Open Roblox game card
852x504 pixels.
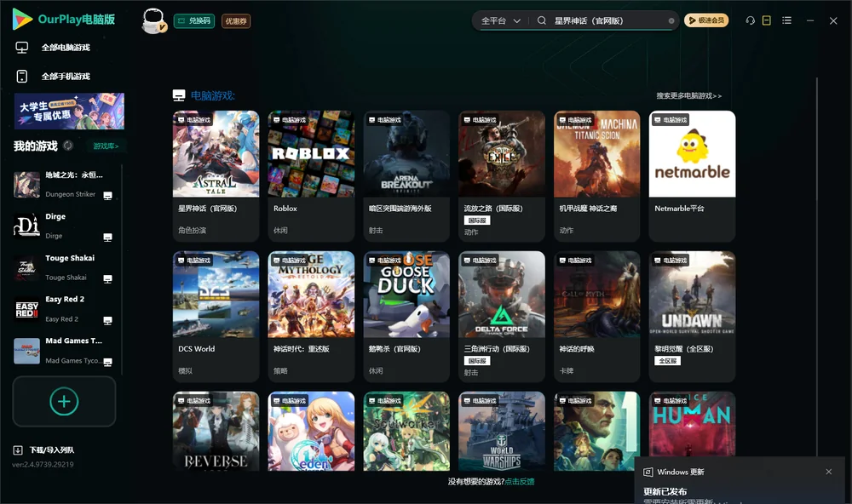tap(311, 176)
